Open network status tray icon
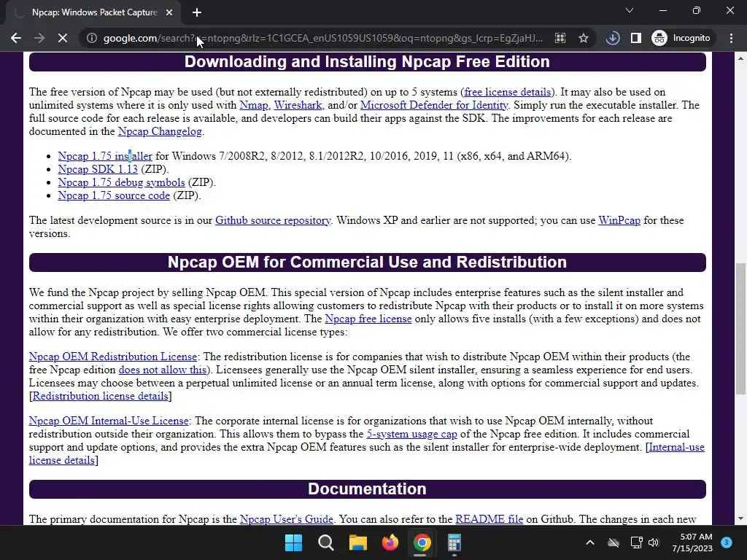The height and width of the screenshot is (560, 747). [x=636, y=542]
